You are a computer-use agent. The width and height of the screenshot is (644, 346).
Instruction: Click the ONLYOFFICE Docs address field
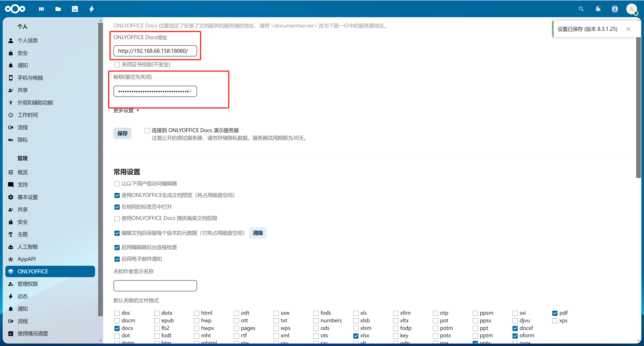click(155, 51)
